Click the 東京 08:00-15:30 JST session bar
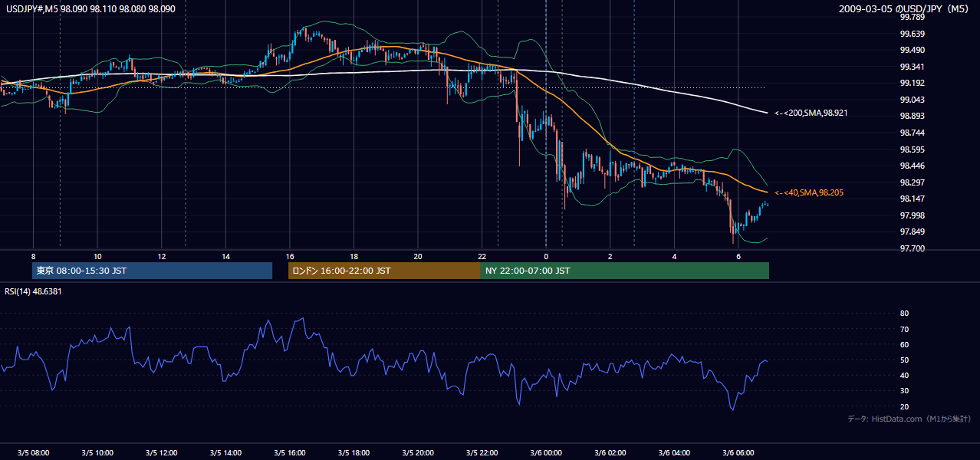 pos(152,271)
